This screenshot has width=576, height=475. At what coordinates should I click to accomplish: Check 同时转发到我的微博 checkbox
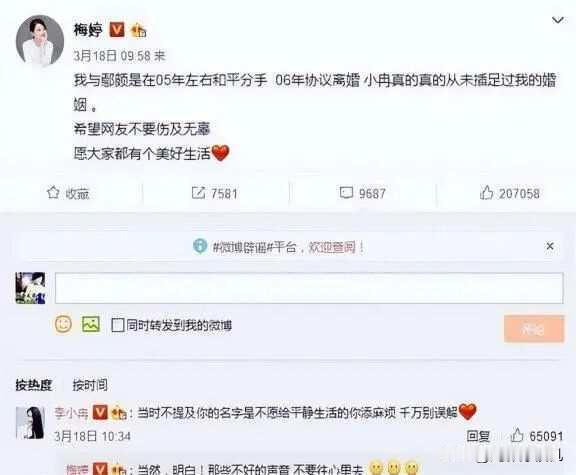(118, 325)
